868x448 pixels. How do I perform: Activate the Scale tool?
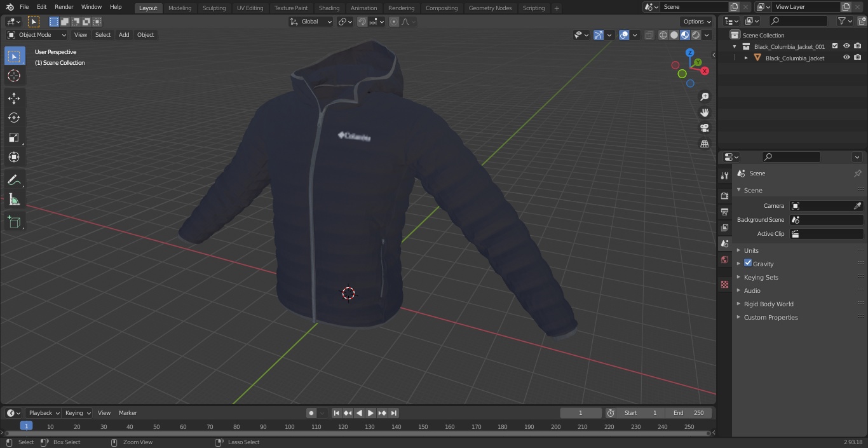(x=14, y=137)
